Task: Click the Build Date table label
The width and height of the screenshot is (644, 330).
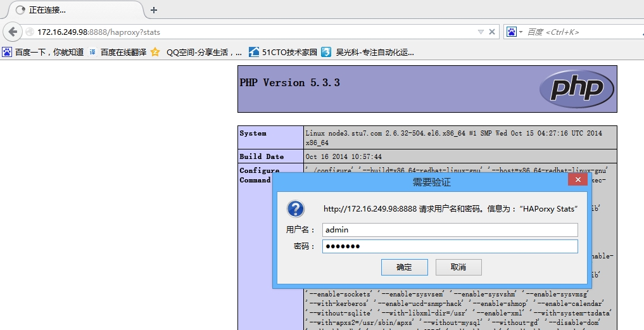Action: pyautogui.click(x=262, y=156)
